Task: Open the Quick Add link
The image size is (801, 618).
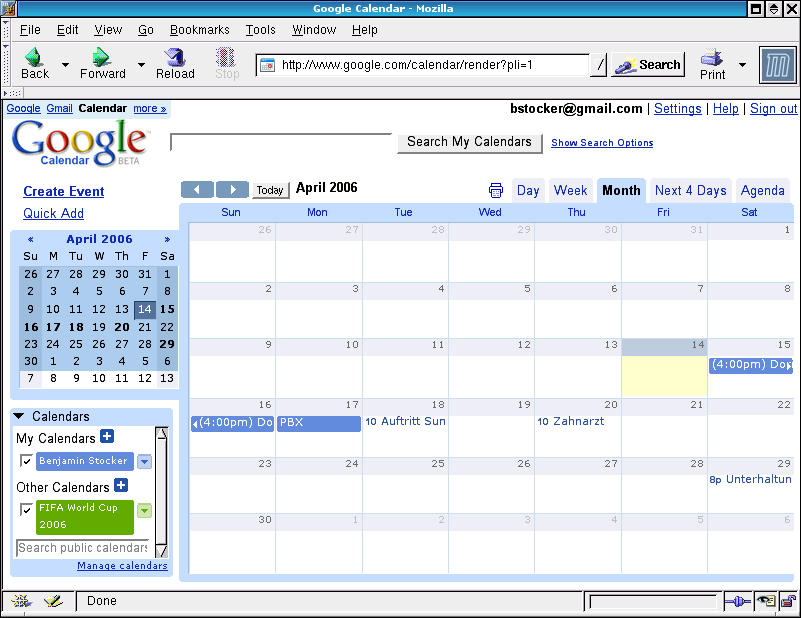Action: [x=53, y=213]
